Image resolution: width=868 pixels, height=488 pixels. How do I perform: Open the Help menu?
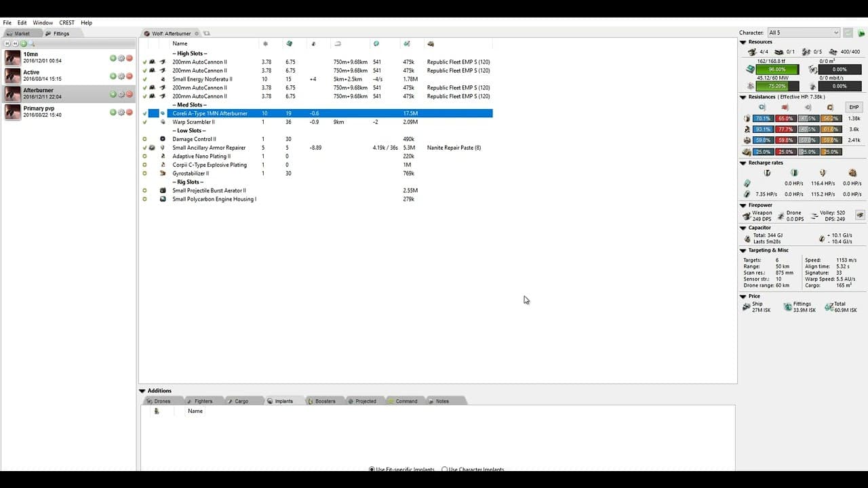(86, 22)
